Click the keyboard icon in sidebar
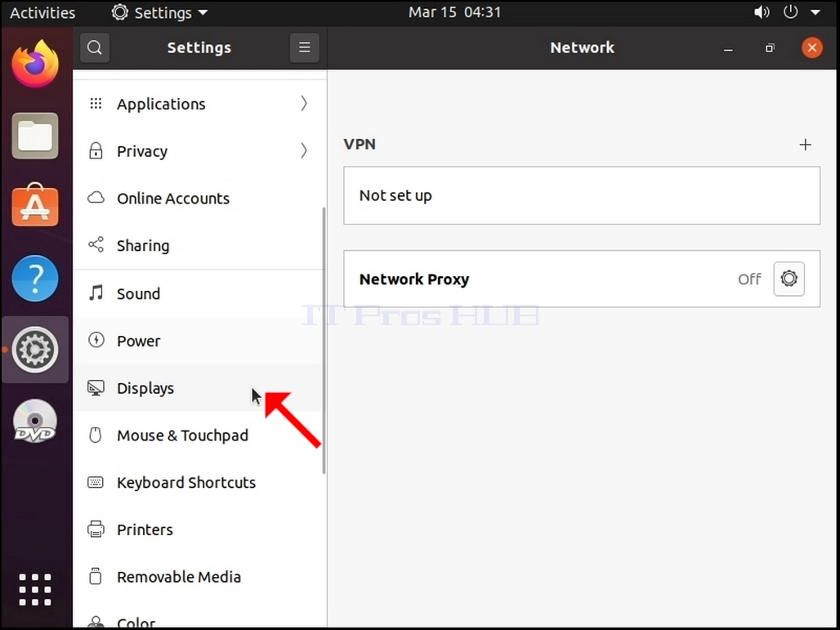The image size is (840, 630). (96, 482)
